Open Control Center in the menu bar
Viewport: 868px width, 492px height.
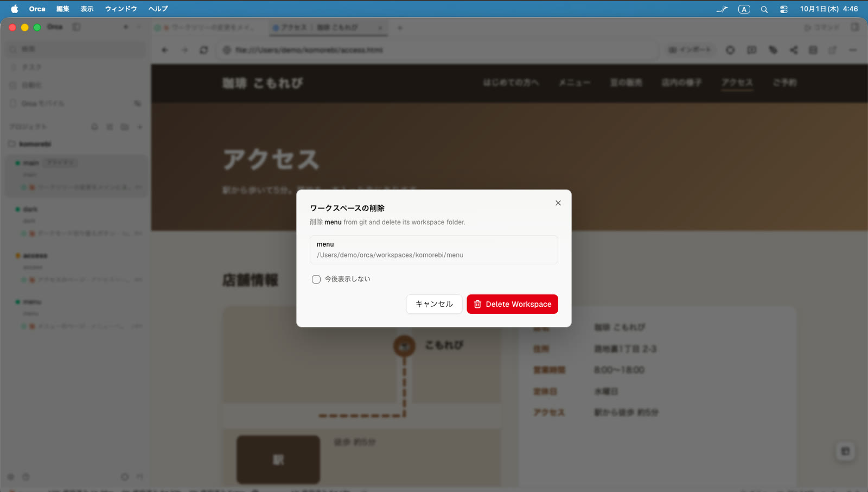click(x=784, y=9)
